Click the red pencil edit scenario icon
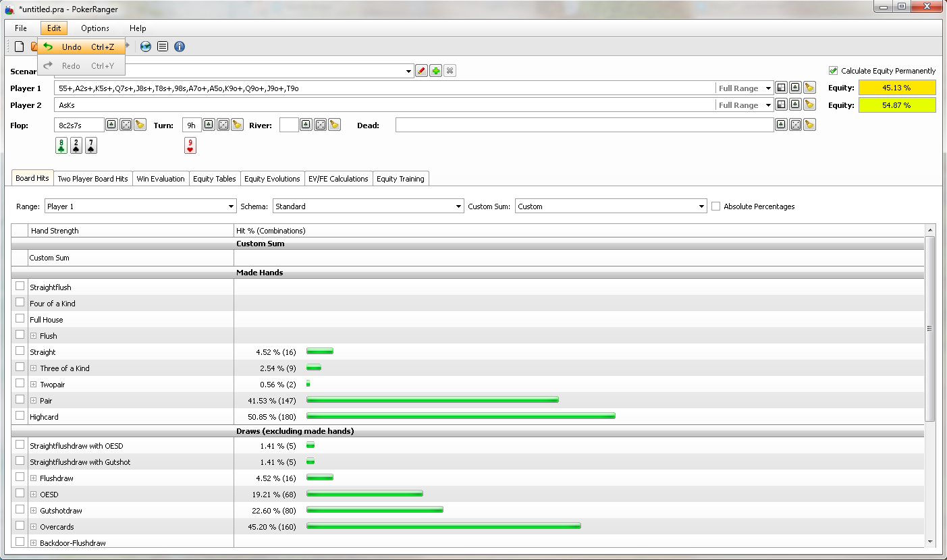The width and height of the screenshot is (947, 560). [422, 71]
